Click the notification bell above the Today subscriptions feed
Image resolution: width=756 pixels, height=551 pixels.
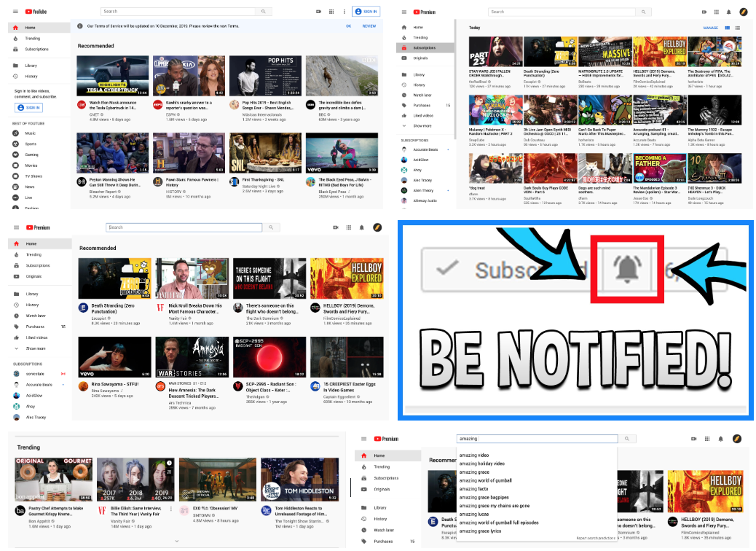coord(729,12)
